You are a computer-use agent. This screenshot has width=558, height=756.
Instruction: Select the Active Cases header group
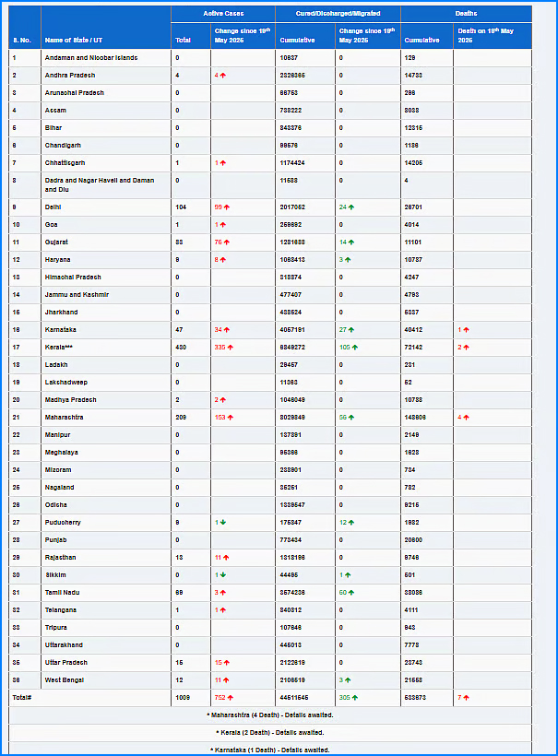[222, 14]
